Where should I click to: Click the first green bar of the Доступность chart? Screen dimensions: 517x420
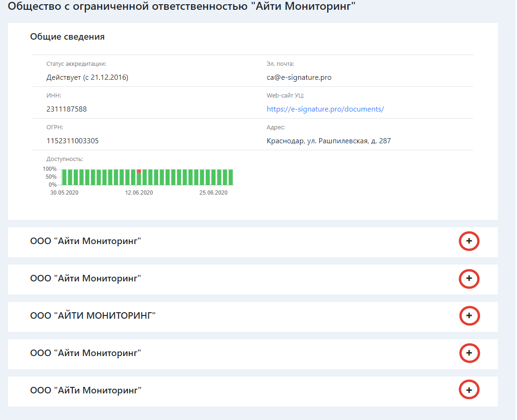click(64, 177)
